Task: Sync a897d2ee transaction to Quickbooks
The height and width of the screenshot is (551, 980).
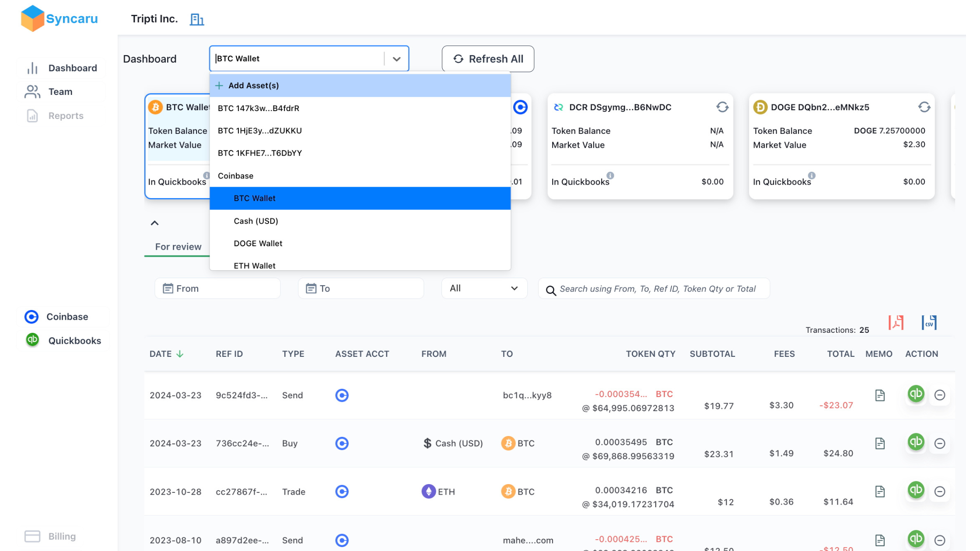Action: tap(916, 539)
